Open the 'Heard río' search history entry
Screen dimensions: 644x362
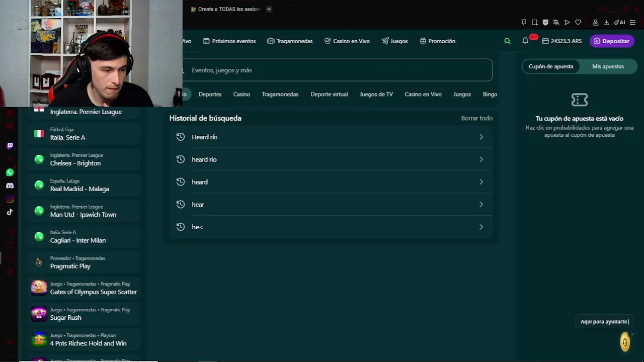(x=331, y=137)
